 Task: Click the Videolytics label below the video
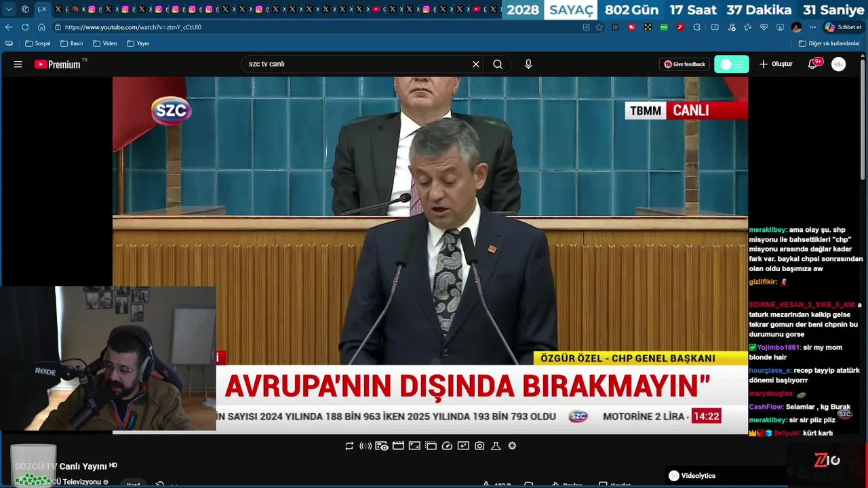(x=698, y=476)
